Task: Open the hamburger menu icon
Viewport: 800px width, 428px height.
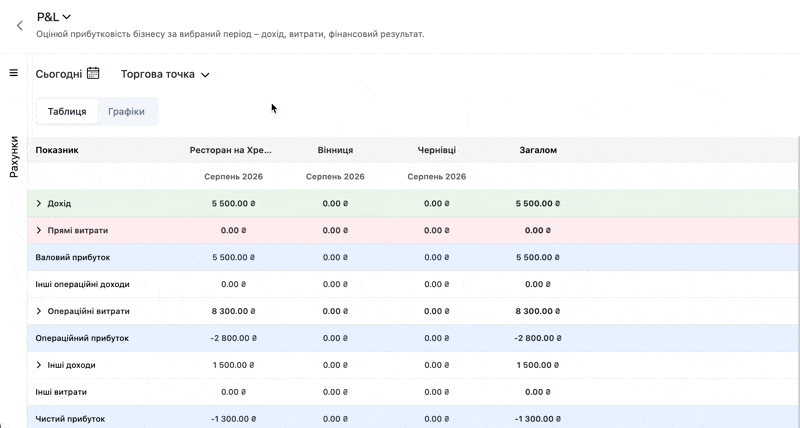Action: 14,73
